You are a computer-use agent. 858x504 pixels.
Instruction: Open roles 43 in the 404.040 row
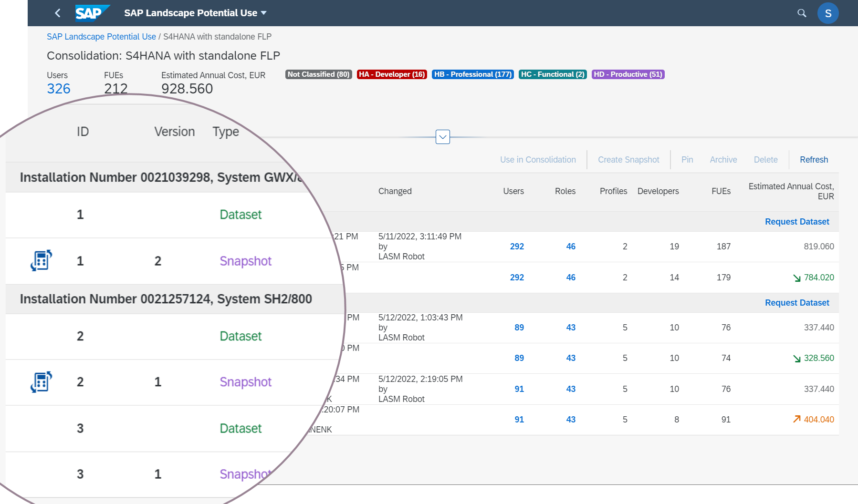point(571,420)
